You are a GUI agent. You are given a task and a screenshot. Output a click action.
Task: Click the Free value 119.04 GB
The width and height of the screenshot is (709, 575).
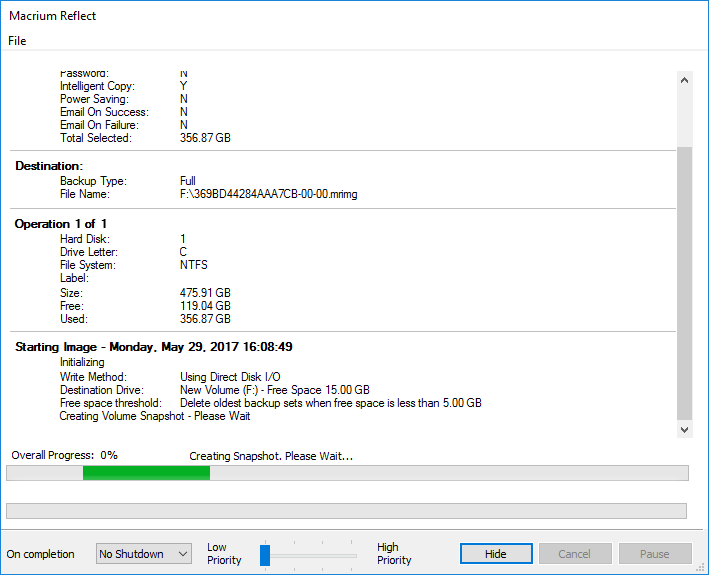tap(205, 306)
